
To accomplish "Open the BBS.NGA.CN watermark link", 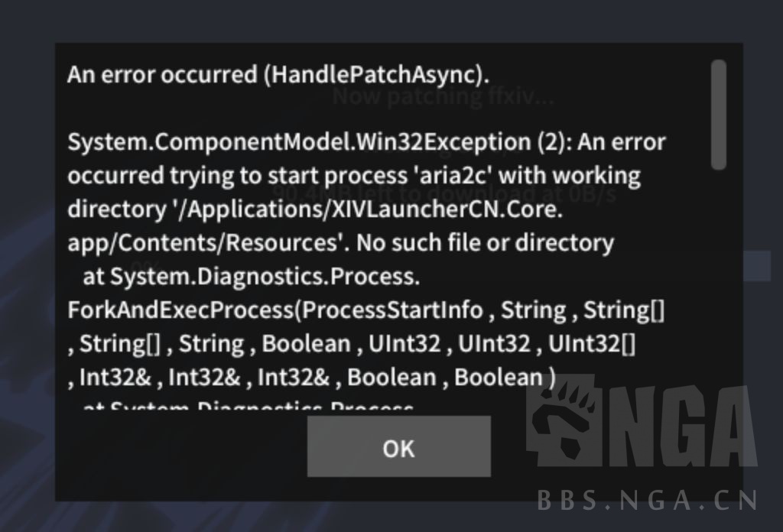I will click(x=647, y=501).
